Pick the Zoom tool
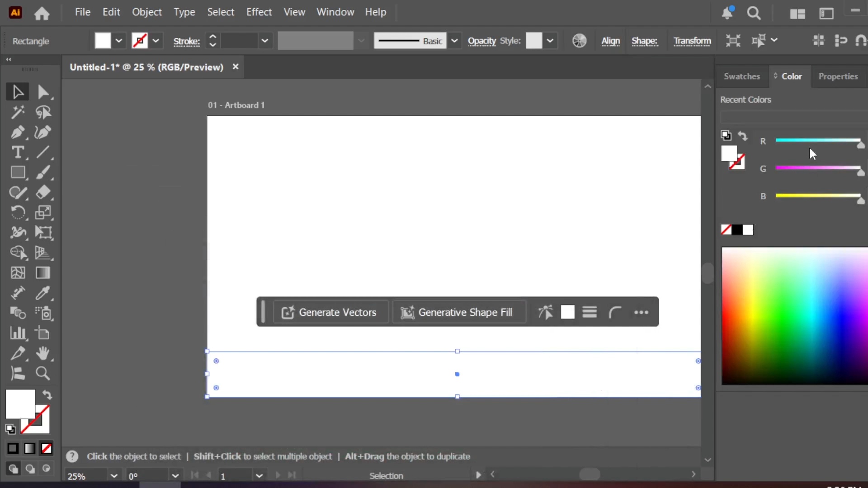868x488 pixels. tap(43, 373)
